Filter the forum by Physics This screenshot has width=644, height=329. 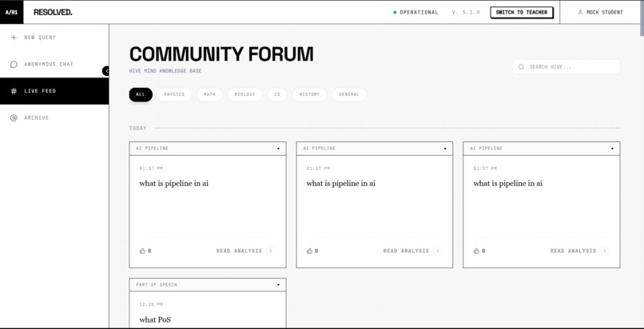[x=174, y=94]
